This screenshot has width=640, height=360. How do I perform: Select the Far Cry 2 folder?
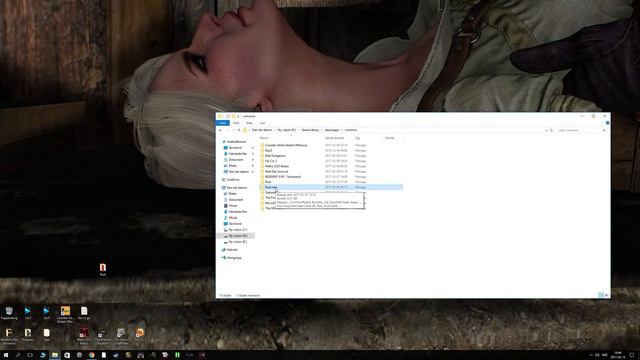coord(271,161)
